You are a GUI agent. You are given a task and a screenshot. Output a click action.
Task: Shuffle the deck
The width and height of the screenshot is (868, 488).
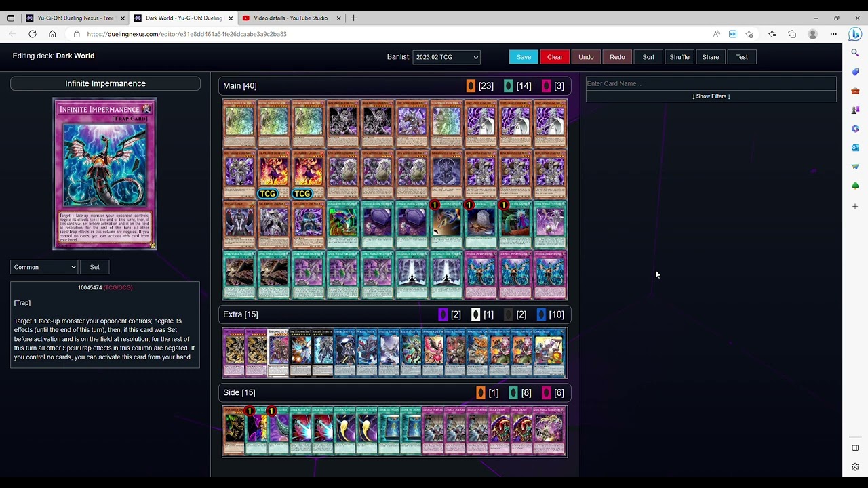679,58
